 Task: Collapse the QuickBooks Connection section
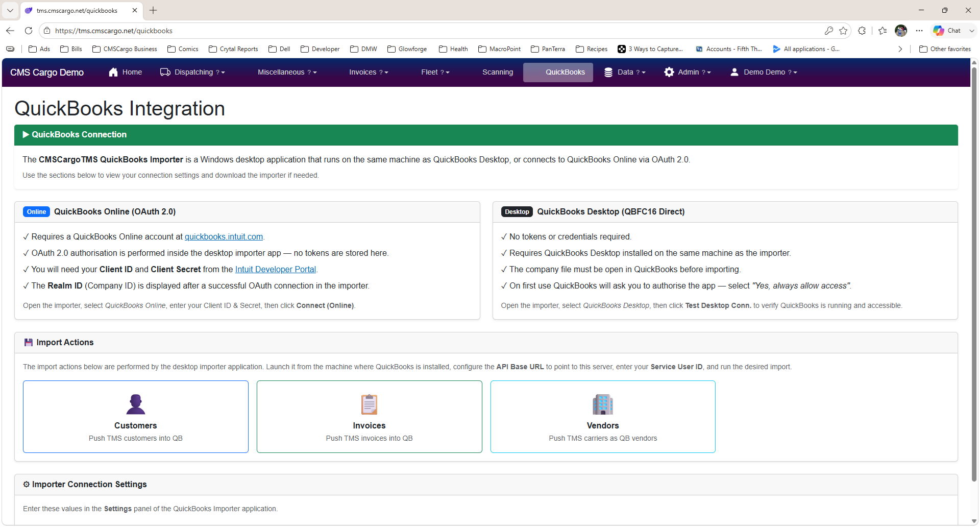(486, 135)
